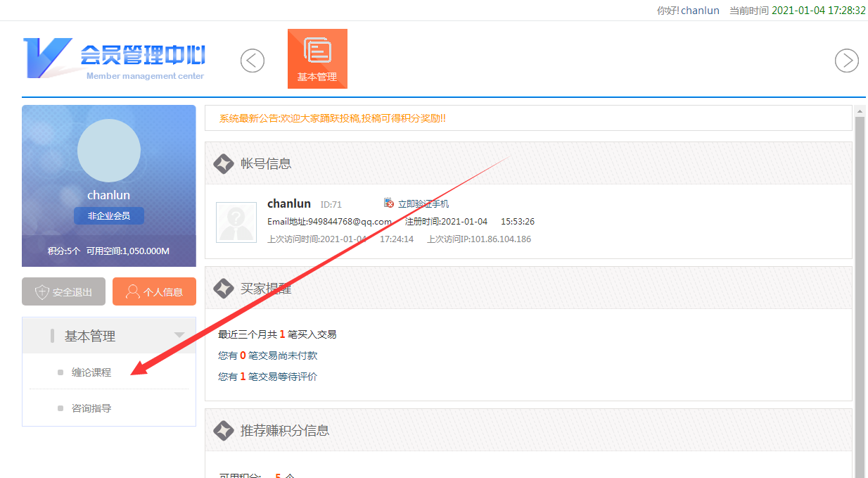This screenshot has height=478, width=868.
Task: Click the phone verification icon beside 立即验证手机
Action: 389,203
